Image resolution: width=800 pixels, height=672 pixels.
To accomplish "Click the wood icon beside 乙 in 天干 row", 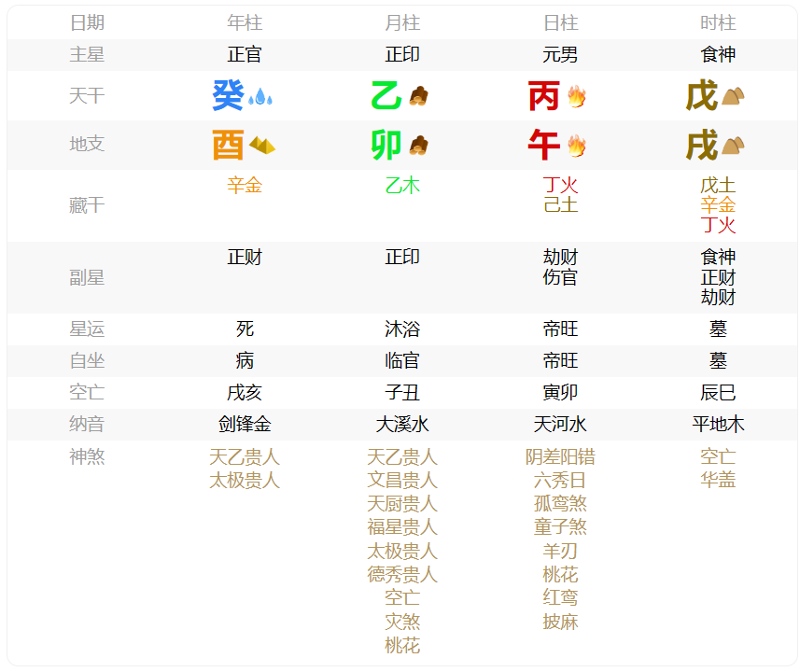I will point(418,96).
